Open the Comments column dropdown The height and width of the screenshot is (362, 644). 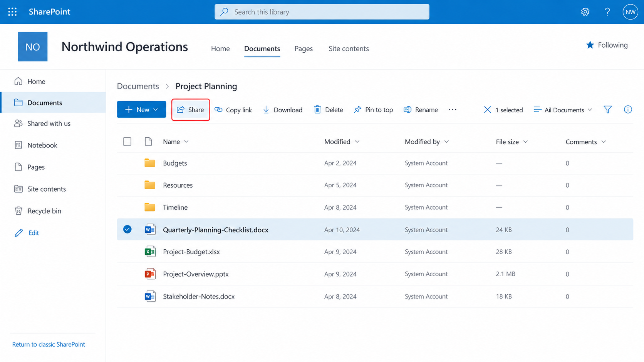(x=604, y=142)
